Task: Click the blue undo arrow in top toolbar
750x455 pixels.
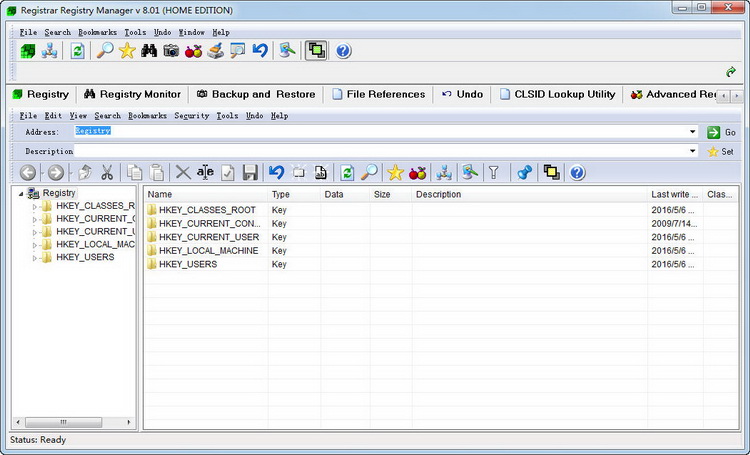Action: click(x=260, y=51)
